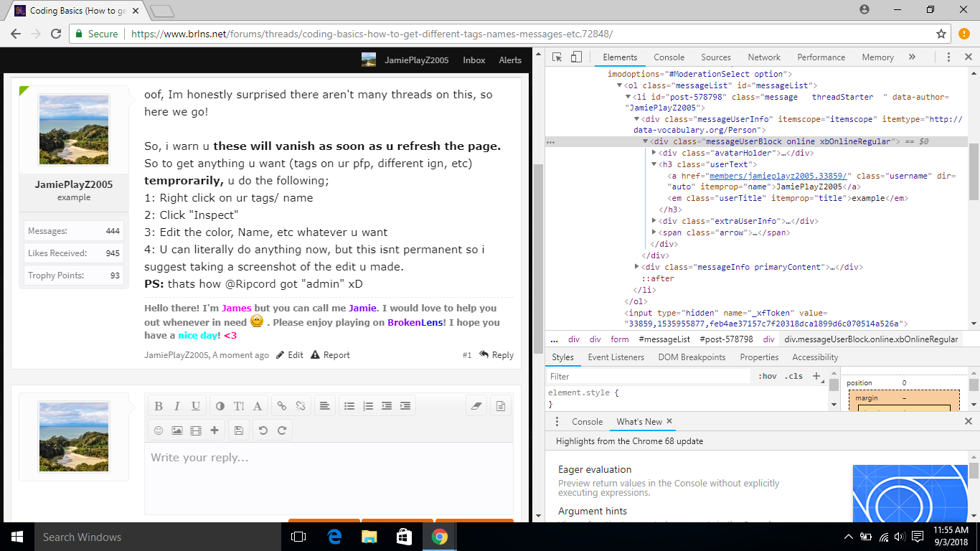This screenshot has height=551, width=980.
Task: Open the Accessibility pane tab
Action: click(815, 357)
